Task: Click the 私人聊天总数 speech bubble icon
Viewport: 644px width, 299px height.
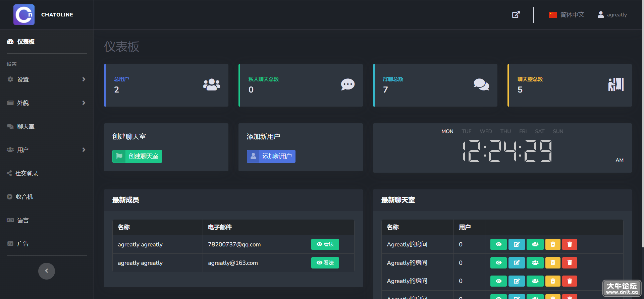Action: [348, 84]
